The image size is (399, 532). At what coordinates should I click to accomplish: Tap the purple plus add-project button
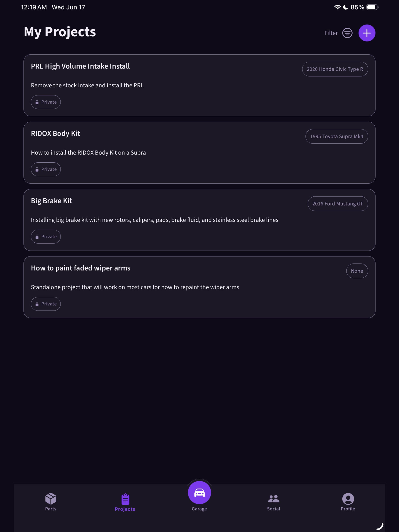tap(367, 33)
